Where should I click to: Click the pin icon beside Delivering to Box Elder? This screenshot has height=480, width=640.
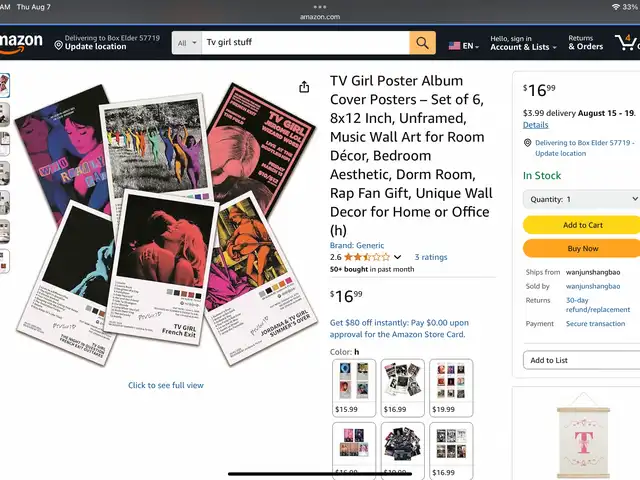pos(527,143)
